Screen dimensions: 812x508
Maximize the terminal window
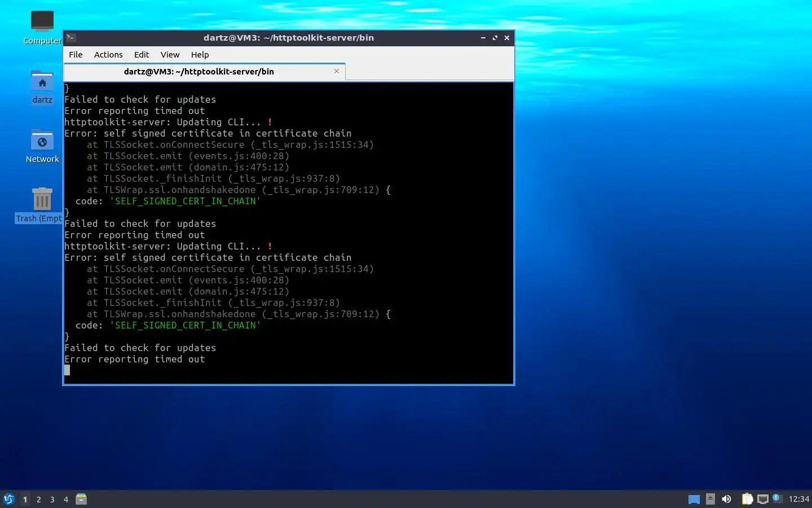pyautogui.click(x=495, y=38)
